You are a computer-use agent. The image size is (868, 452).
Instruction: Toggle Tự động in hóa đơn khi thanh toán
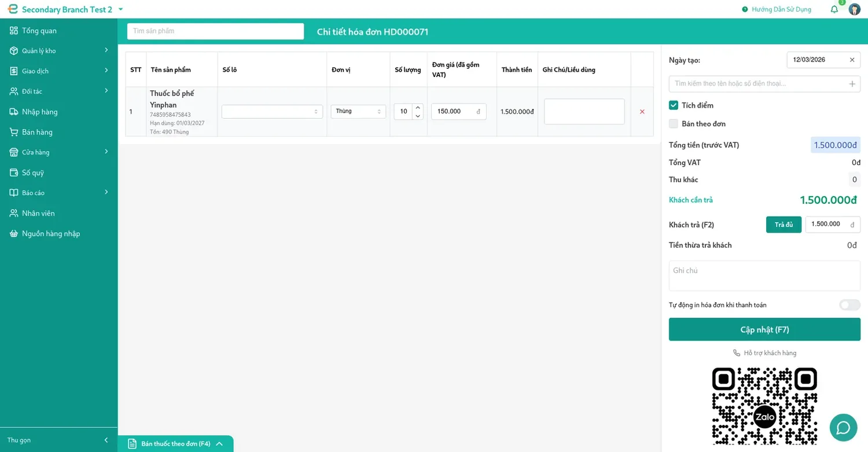849,305
